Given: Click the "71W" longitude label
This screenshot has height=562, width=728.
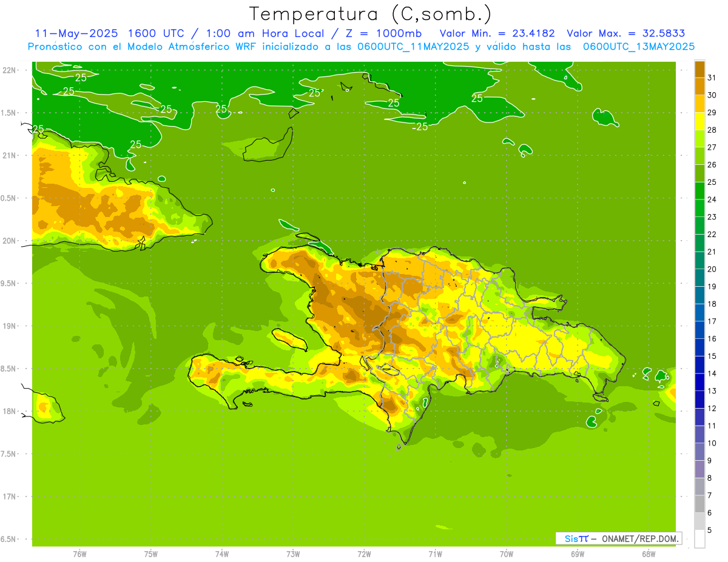Looking at the screenshot, I should pos(435,554).
